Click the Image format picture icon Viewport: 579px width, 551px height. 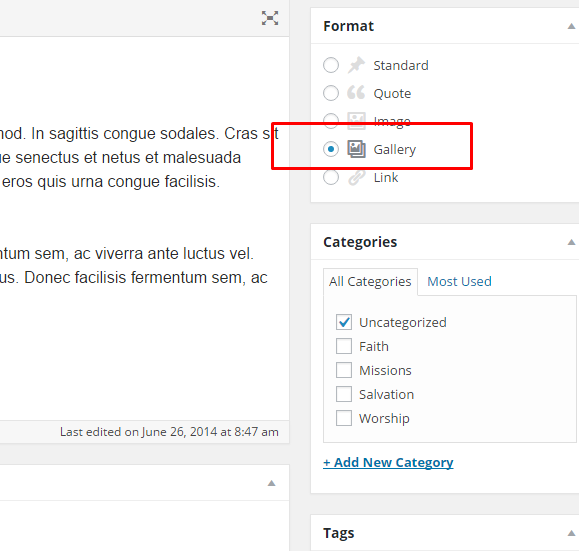coord(356,121)
